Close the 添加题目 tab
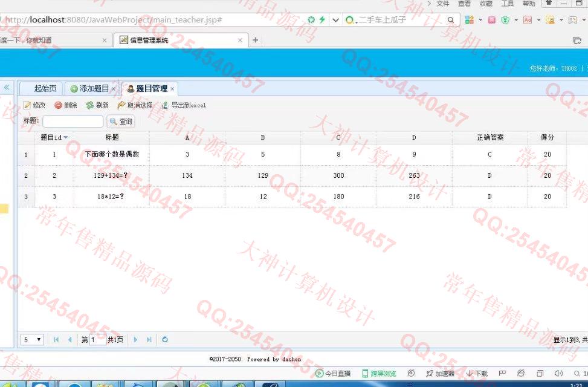This screenshot has width=588, height=387. (x=114, y=89)
